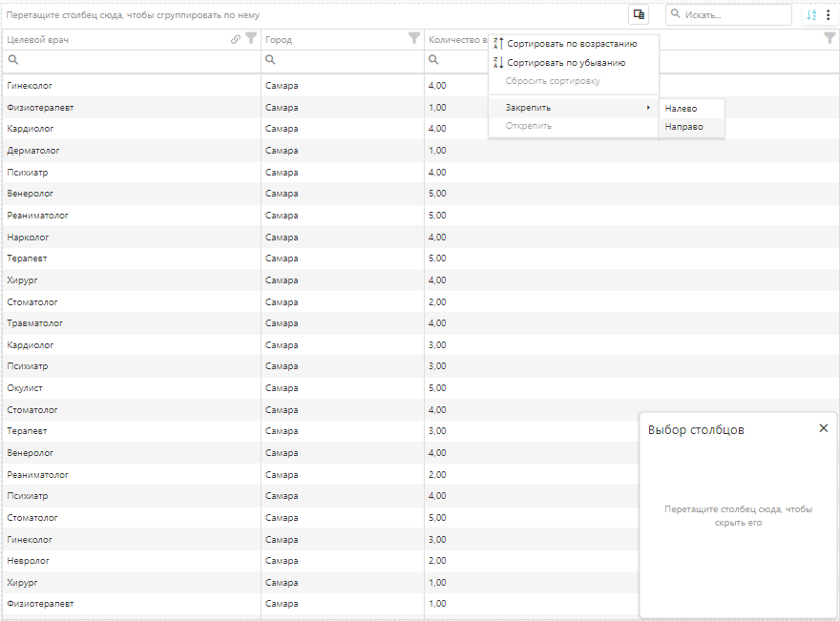The height and width of the screenshot is (621, 840).
Task: Pin column Направо
Action: [x=683, y=126]
